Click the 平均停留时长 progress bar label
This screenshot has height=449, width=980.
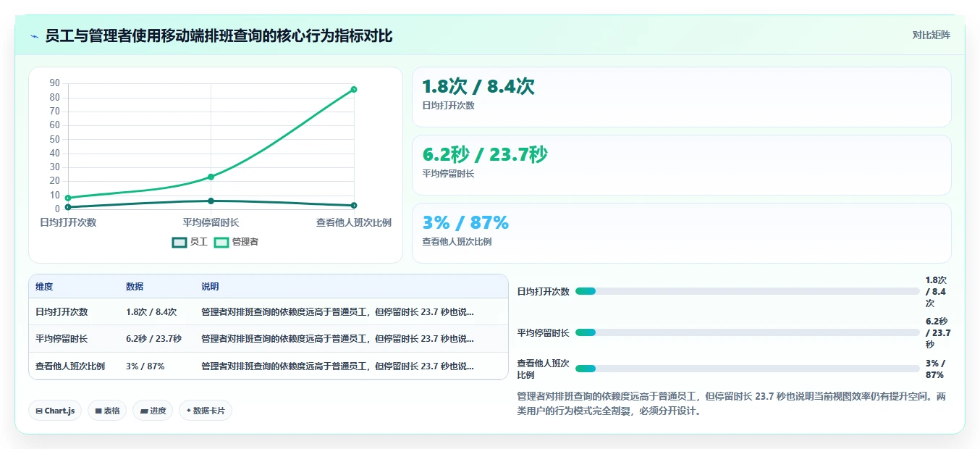(543, 333)
